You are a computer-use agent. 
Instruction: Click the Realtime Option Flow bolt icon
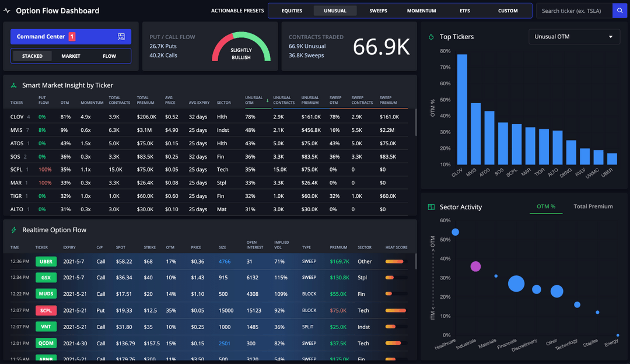(13, 230)
